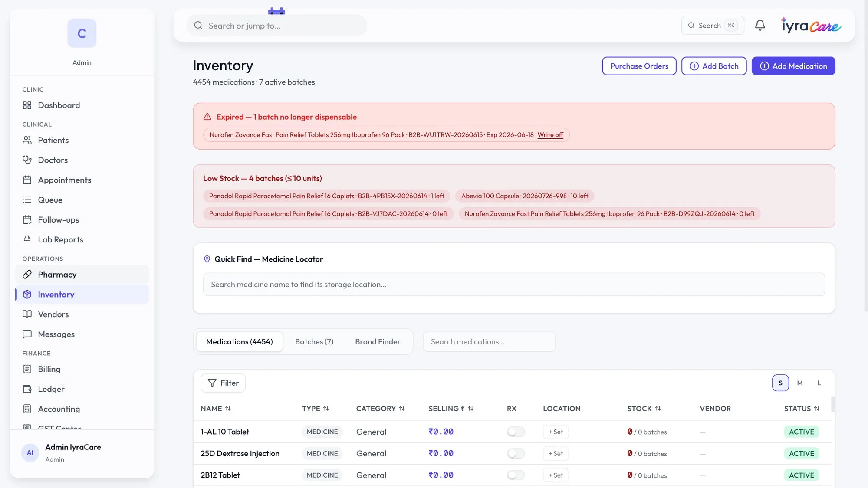Toggle RX switch for 1-AL 10 Tablet
The height and width of the screenshot is (488, 868).
[516, 432]
